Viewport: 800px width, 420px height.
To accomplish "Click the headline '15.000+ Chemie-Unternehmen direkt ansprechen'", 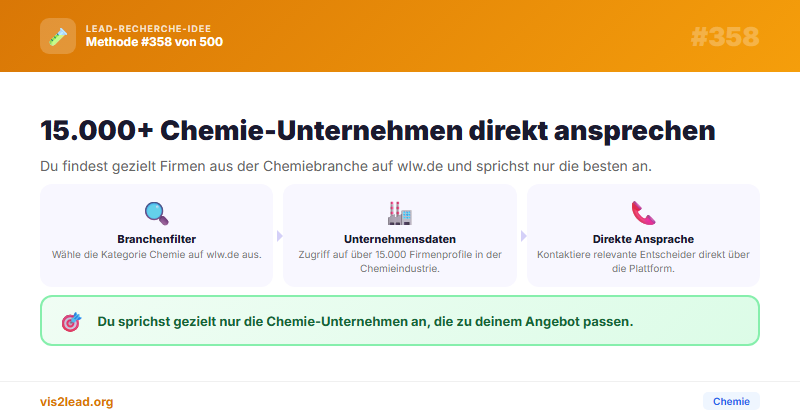I will [x=378, y=130].
